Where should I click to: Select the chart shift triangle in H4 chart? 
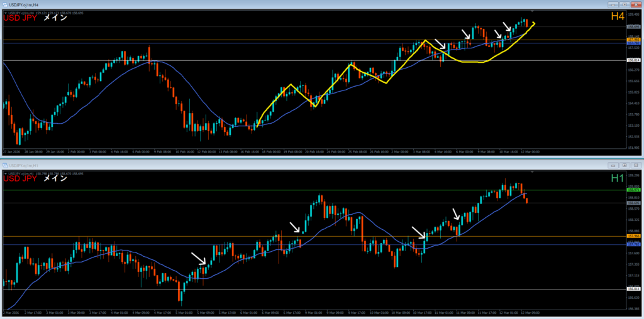tap(533, 11)
